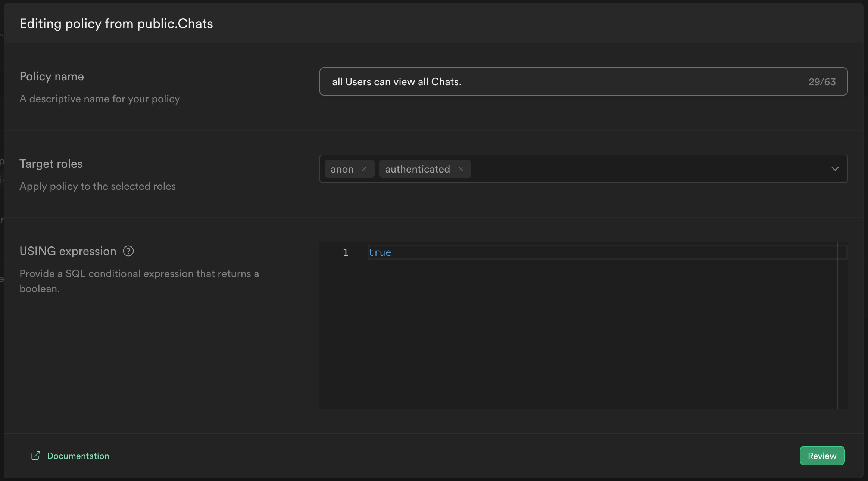Image resolution: width=868 pixels, height=481 pixels.
Task: Click the 29/63 character counter
Action: pyautogui.click(x=822, y=82)
